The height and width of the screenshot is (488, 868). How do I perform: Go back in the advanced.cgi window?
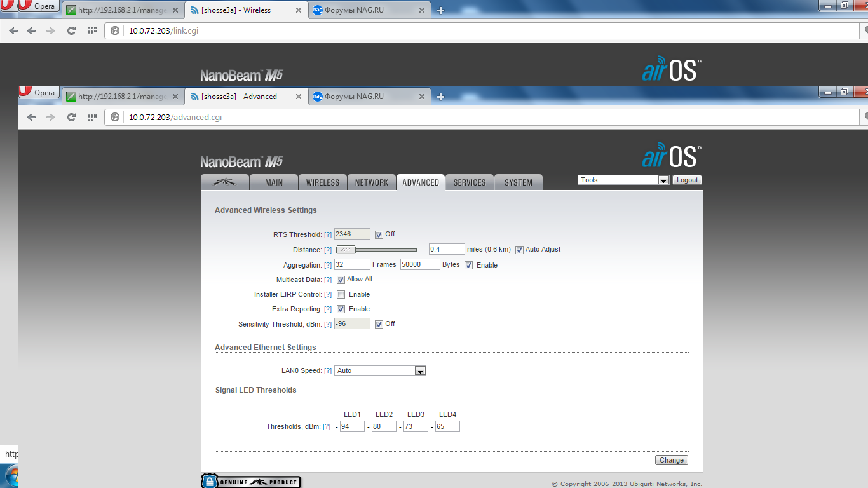(31, 117)
